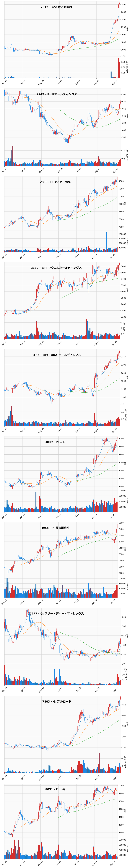
Task: Click the chart title 4849 - P: エン
Action: click(x=55, y=442)
